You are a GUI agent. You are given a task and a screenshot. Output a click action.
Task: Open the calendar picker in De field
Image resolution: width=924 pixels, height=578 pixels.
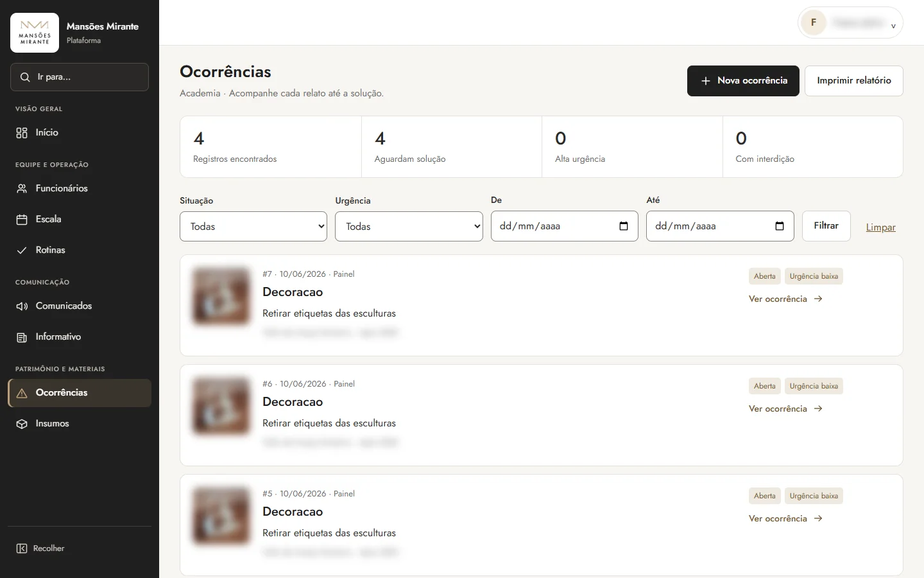[x=624, y=226]
